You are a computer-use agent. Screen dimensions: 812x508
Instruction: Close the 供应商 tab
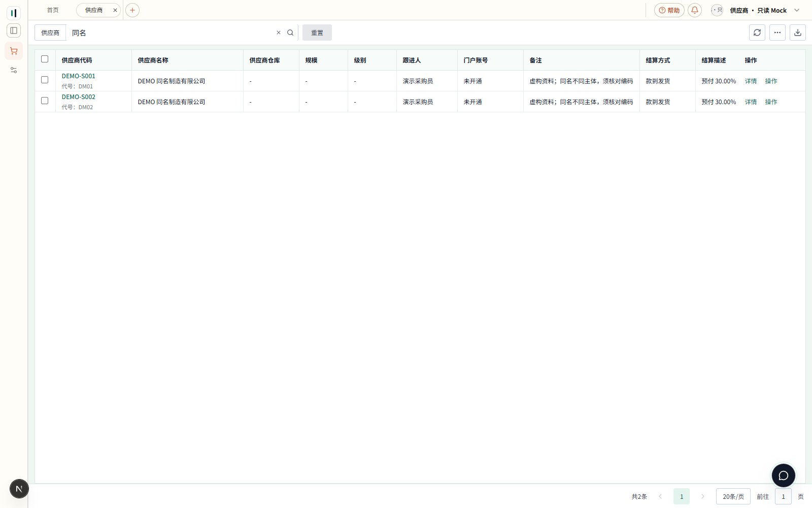[115, 10]
